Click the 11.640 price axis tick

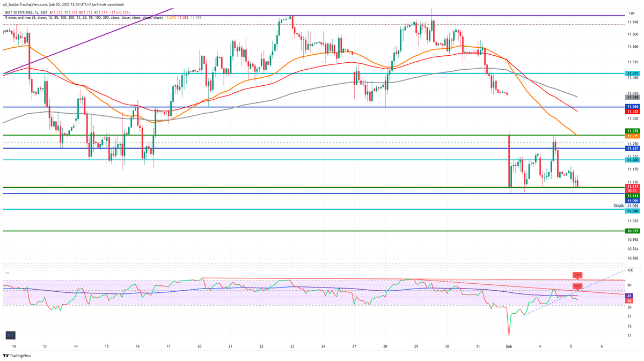[x=632, y=22]
